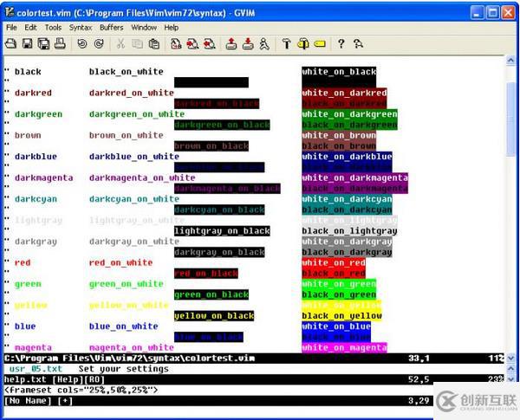This screenshot has width=520, height=420.
Task: Click the colortest.vim scrollbar up arrow
Action: coord(510,61)
